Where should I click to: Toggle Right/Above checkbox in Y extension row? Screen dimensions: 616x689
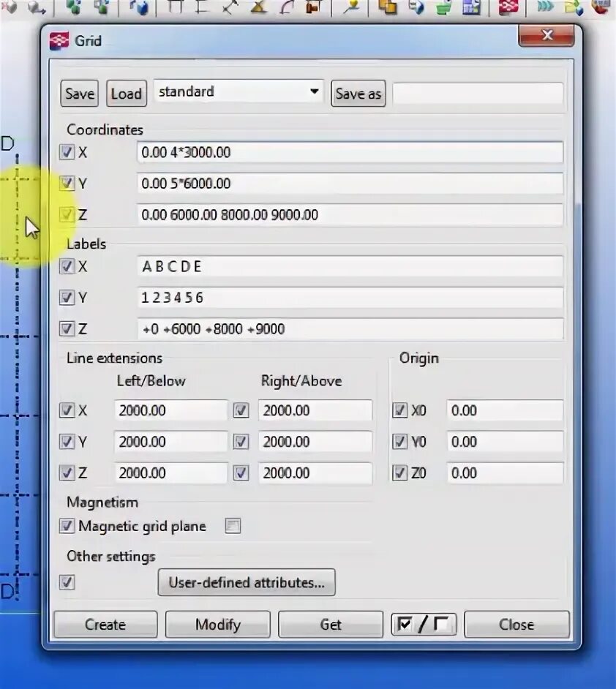coord(241,442)
